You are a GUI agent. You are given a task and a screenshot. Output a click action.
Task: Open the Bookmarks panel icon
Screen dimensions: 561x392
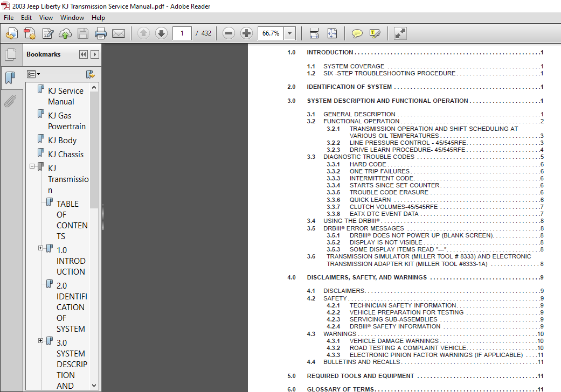coord(11,78)
